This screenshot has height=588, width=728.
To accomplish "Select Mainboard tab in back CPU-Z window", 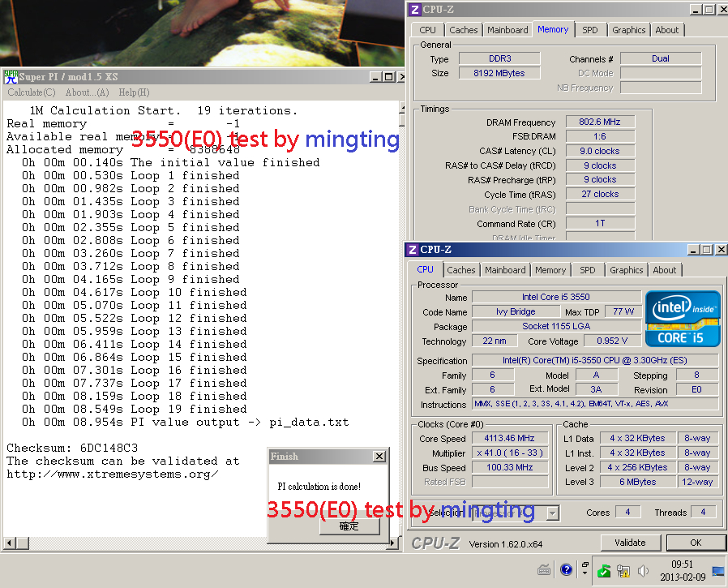I will point(507,30).
